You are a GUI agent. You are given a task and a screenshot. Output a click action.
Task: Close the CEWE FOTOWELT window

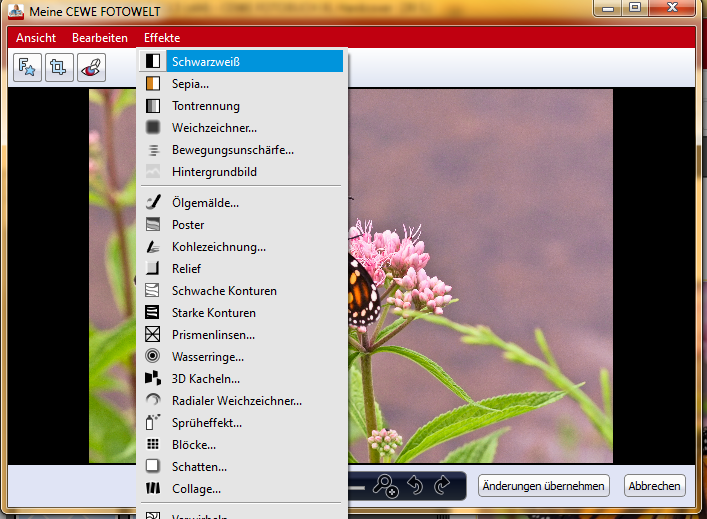click(672, 8)
